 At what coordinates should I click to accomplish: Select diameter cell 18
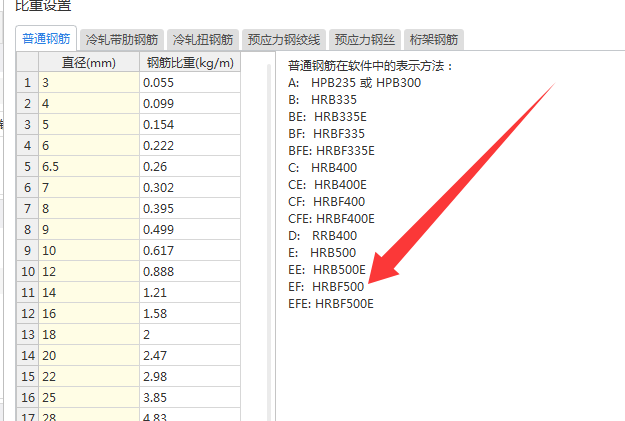click(x=89, y=334)
